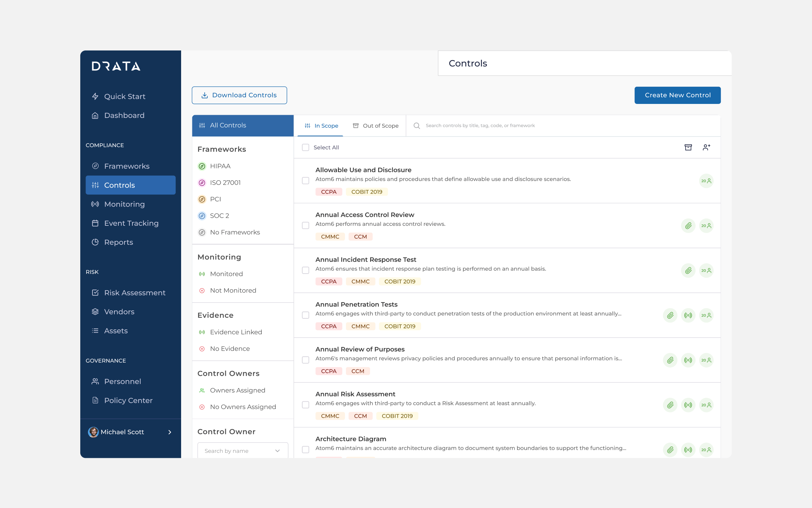
Task: Check the Architecture Diagram control
Action: [305, 450]
